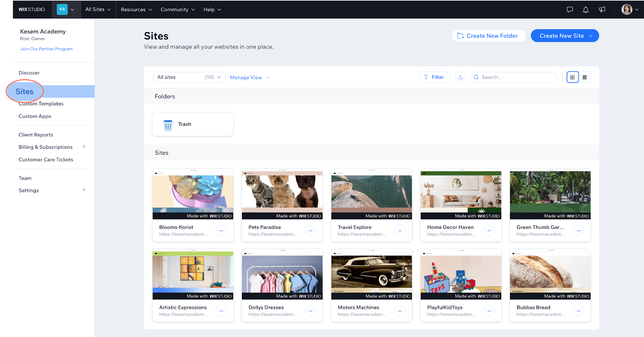
Task: Open the Manage View dropdown
Action: (x=249, y=78)
